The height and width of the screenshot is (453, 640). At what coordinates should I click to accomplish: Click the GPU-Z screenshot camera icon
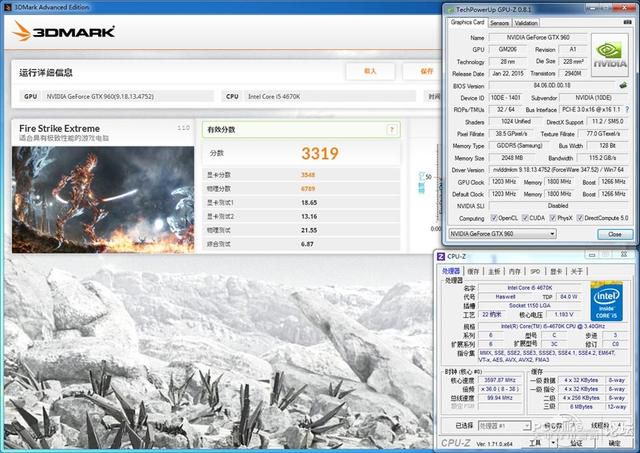(x=628, y=22)
